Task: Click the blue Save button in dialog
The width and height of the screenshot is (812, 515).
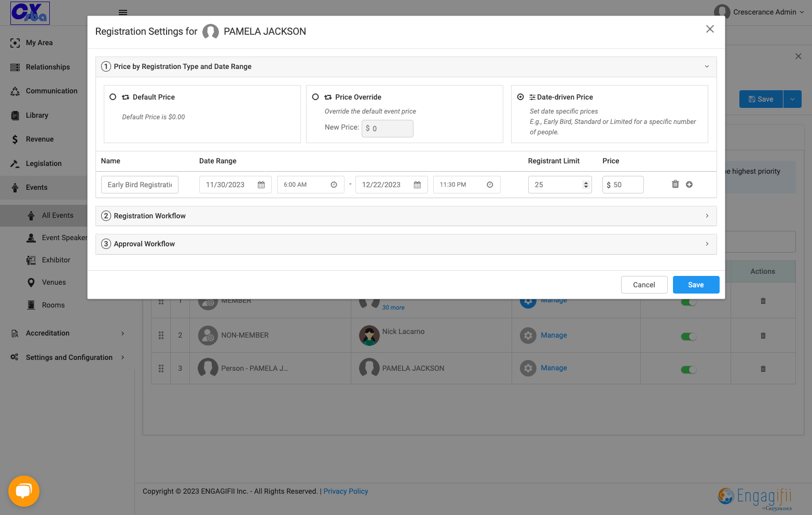Action: point(696,285)
